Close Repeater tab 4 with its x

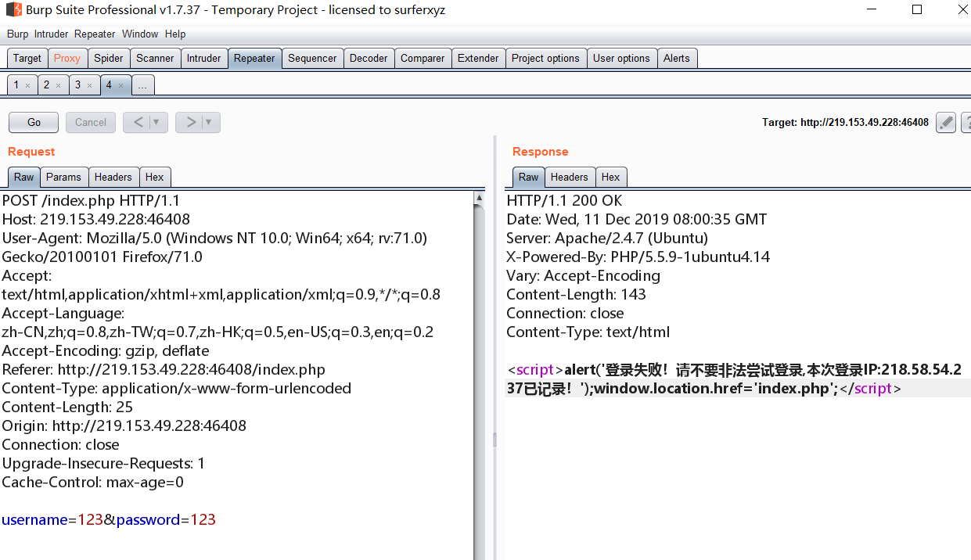[120, 85]
